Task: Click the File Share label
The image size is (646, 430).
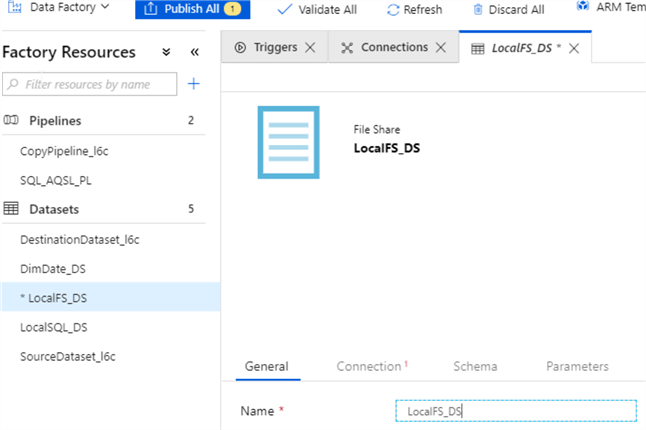Action: (x=377, y=129)
